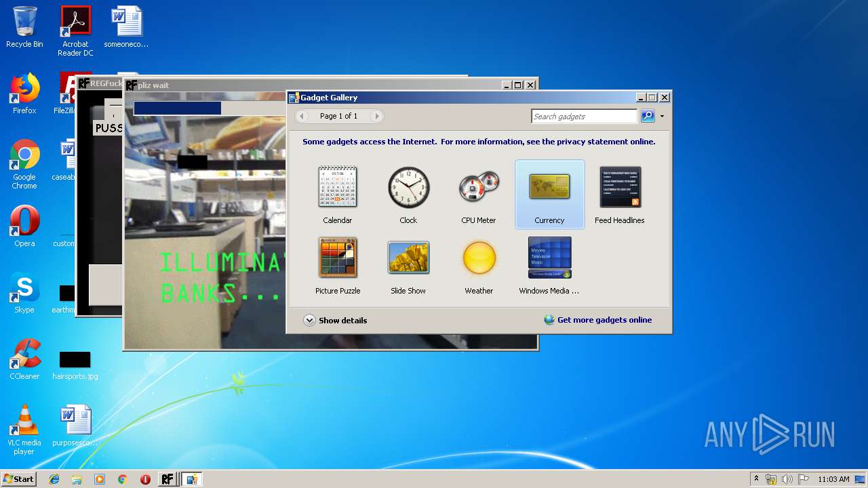Open Acrobat Reader DC desktop shortcut

coord(75,31)
